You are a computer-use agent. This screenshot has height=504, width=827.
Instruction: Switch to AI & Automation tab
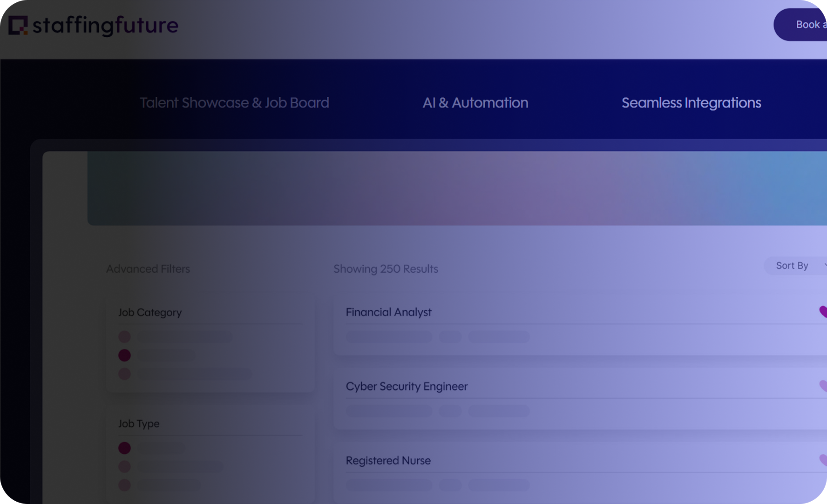pos(475,103)
